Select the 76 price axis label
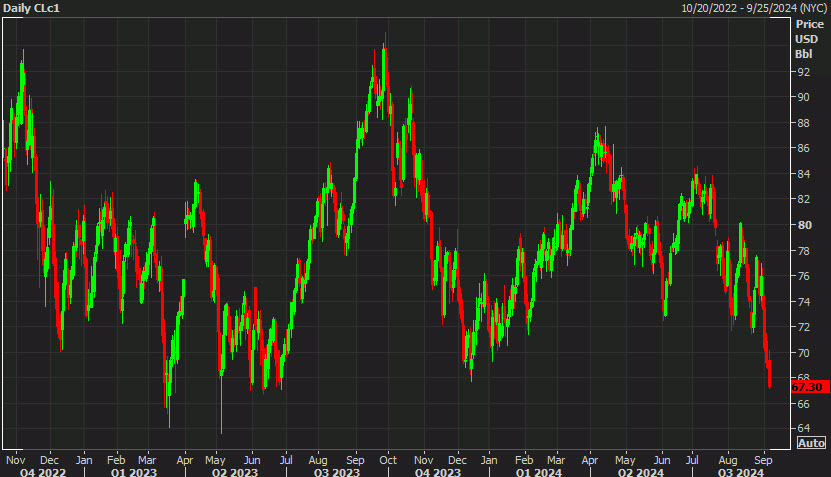This screenshot has height=477, width=831. 804,276
